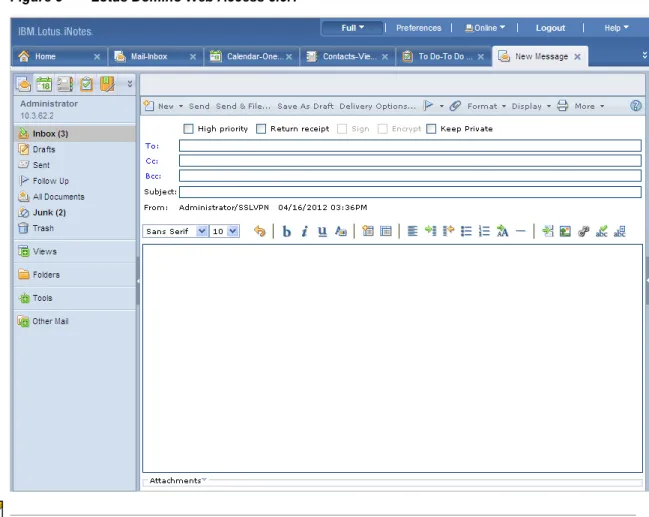Apply bulleted list formatting
This screenshot has height=517, width=649.
(466, 231)
